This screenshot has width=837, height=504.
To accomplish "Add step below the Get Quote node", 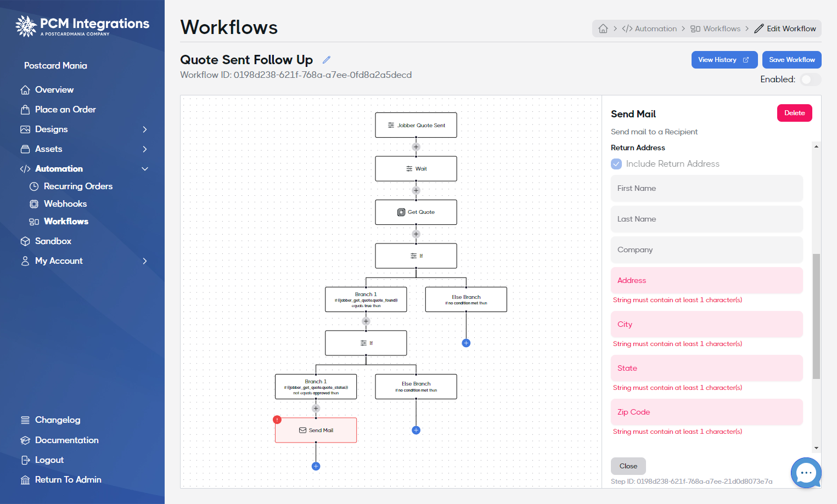I will click(x=416, y=234).
